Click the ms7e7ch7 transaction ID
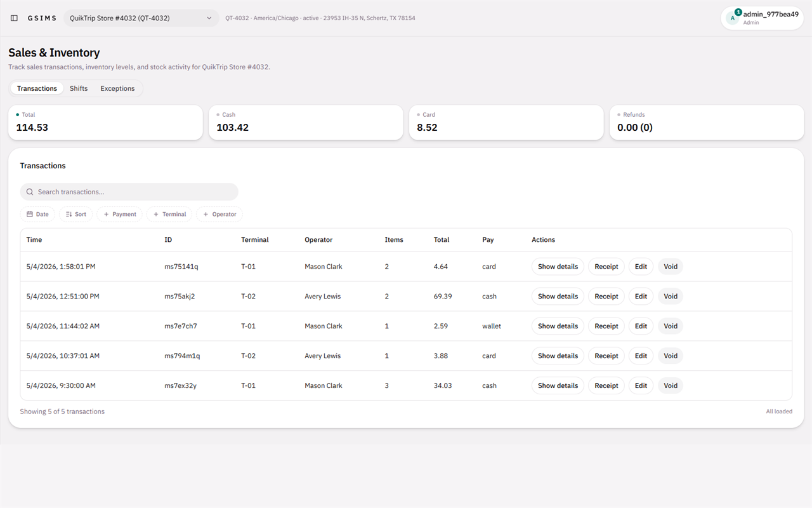The image size is (812, 508). coord(181,326)
